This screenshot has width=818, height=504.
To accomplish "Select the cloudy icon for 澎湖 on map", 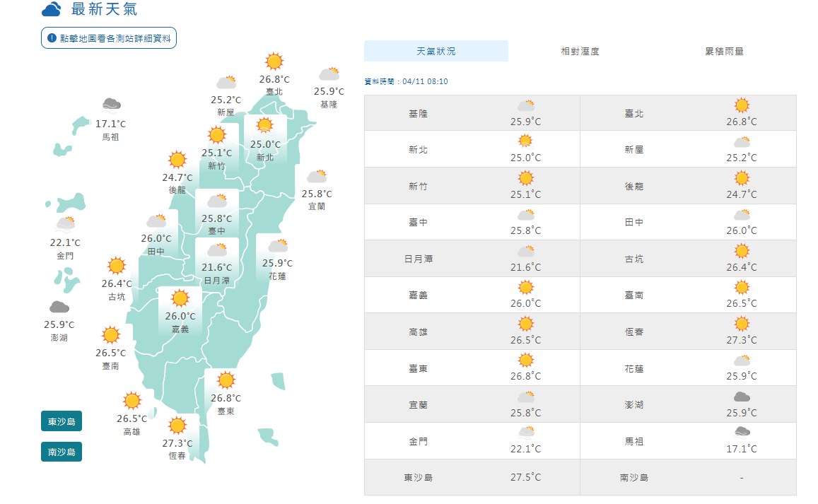I will pos(59,307).
